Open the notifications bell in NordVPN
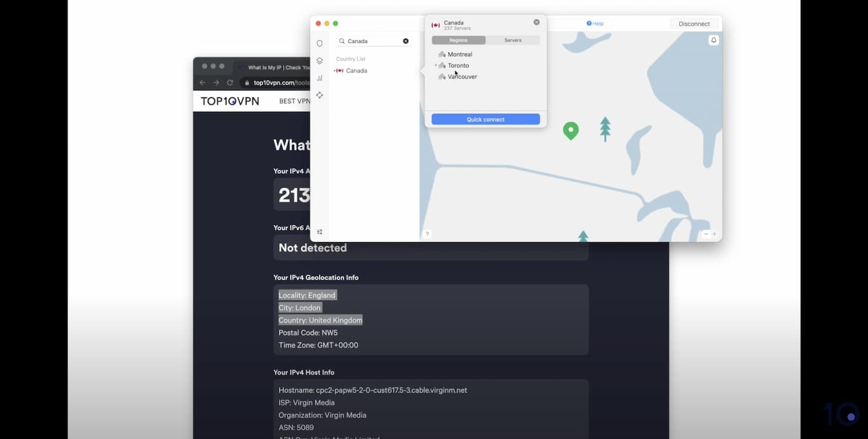868x439 pixels. click(713, 40)
